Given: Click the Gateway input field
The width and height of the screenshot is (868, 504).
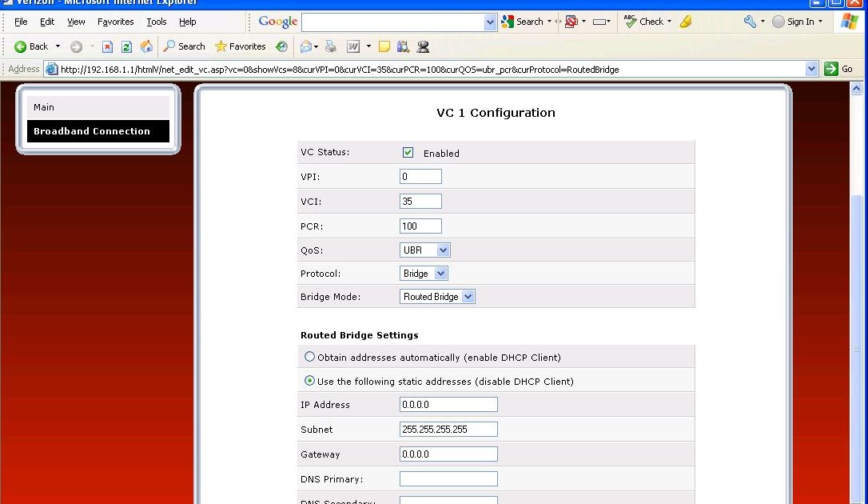Looking at the screenshot, I should coord(448,454).
